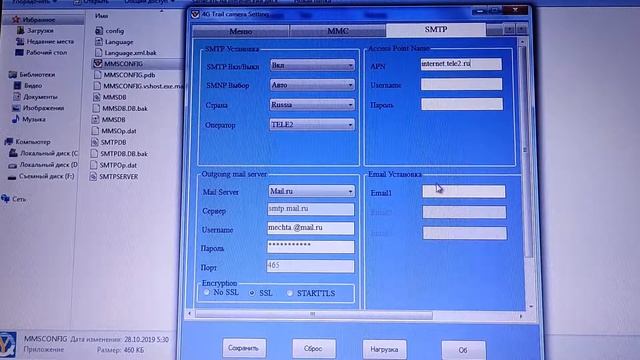Open Недавние места in Explorer sidebar
The width and height of the screenshot is (640, 360).
(50, 42)
